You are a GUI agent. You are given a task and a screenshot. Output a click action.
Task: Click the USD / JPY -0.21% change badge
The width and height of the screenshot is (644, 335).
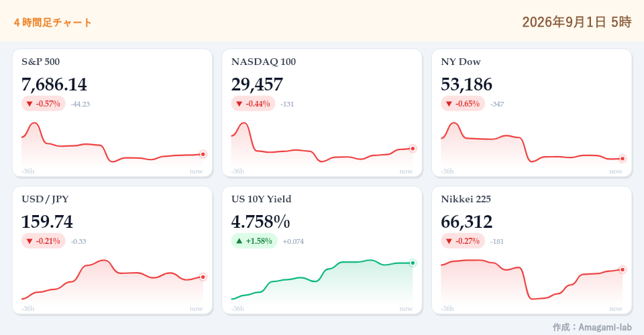(x=44, y=241)
